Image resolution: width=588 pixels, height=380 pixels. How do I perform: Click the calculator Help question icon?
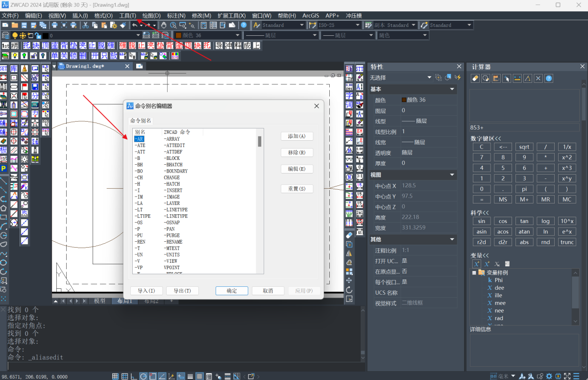[x=549, y=78]
